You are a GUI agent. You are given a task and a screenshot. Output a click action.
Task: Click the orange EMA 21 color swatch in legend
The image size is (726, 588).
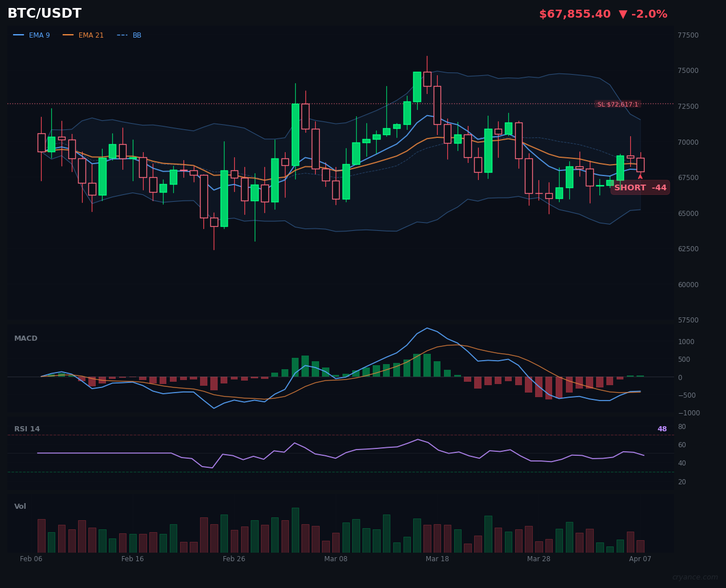click(68, 35)
